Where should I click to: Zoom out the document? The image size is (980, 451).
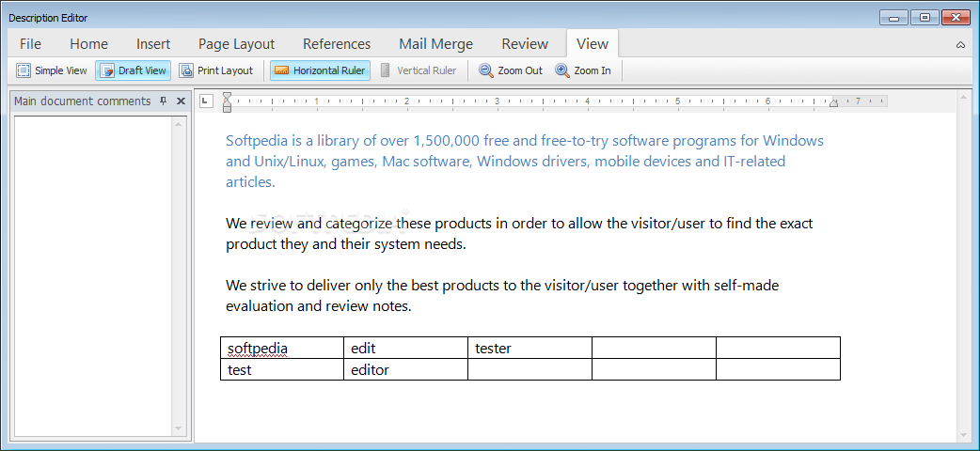(511, 70)
